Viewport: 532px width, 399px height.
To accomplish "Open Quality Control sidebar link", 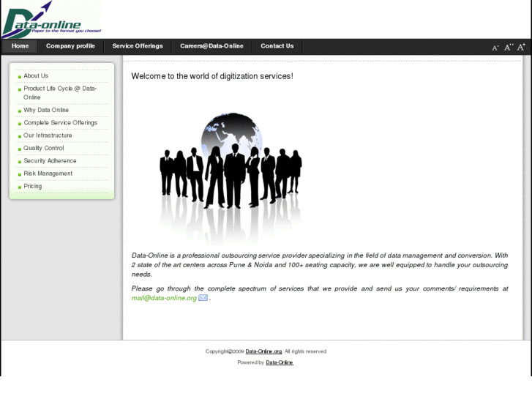I will click(x=43, y=148).
